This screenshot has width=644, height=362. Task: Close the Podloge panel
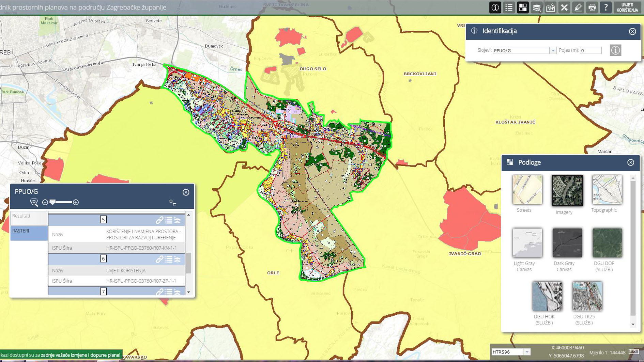point(631,162)
